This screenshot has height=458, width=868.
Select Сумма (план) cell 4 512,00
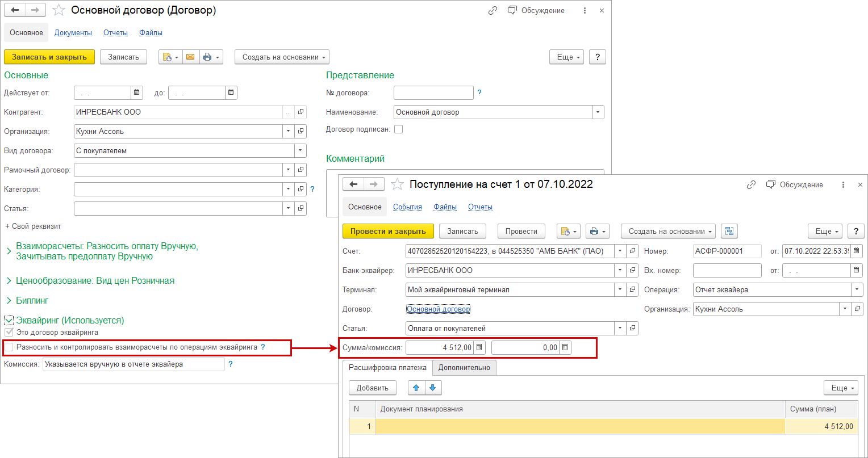coord(821,427)
